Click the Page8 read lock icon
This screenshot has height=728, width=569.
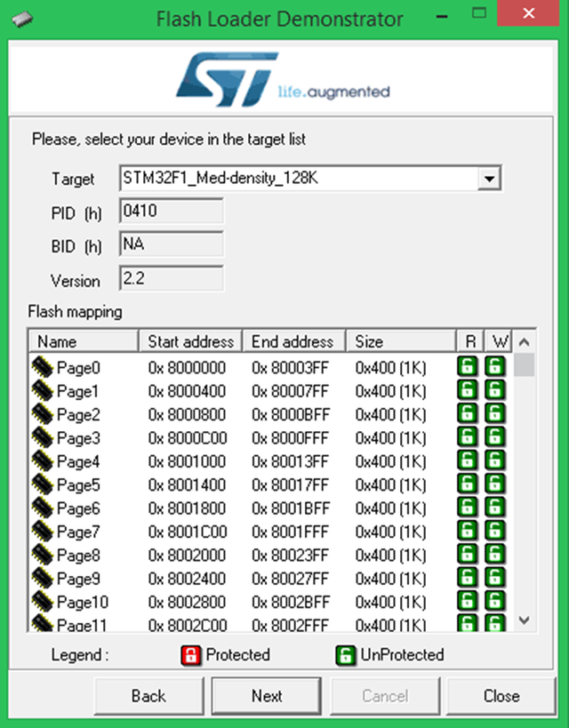[x=468, y=554]
